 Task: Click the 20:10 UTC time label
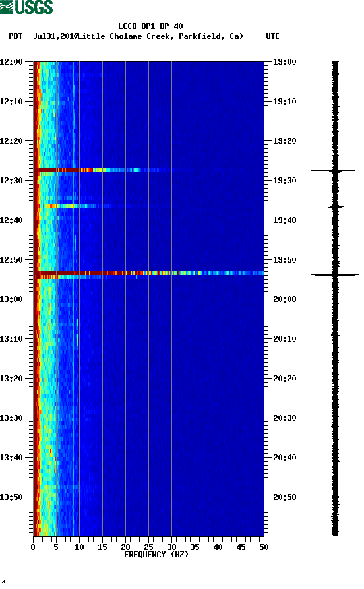[284, 339]
